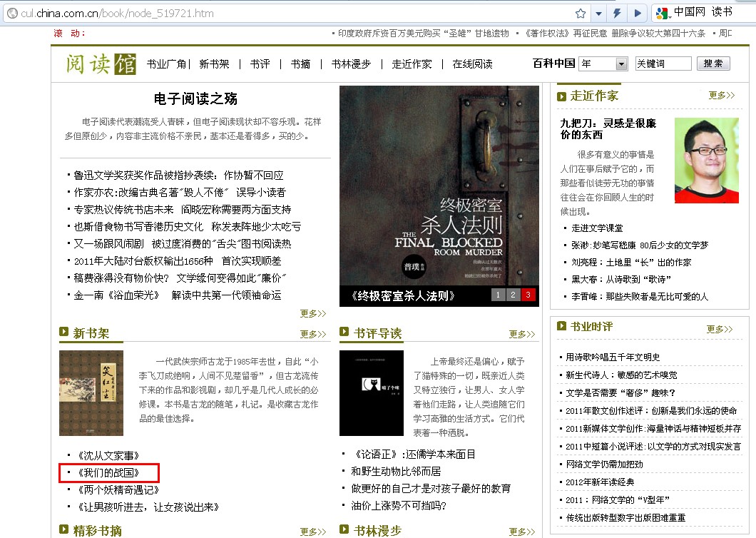Open book link 《两个妖精奇遇记》
The height and width of the screenshot is (538, 756).
pyautogui.click(x=118, y=489)
